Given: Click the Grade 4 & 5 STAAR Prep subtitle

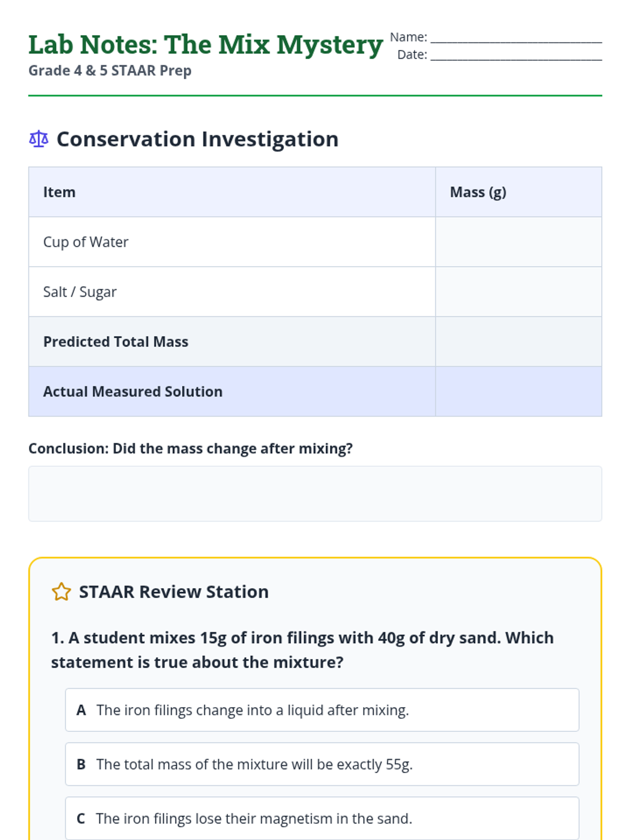Looking at the screenshot, I should [110, 70].
